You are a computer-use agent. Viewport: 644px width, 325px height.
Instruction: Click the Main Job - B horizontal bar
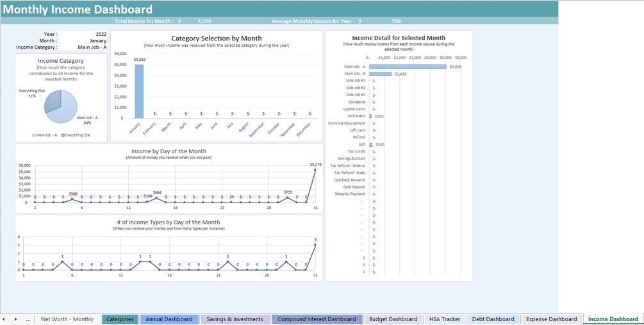tap(381, 74)
